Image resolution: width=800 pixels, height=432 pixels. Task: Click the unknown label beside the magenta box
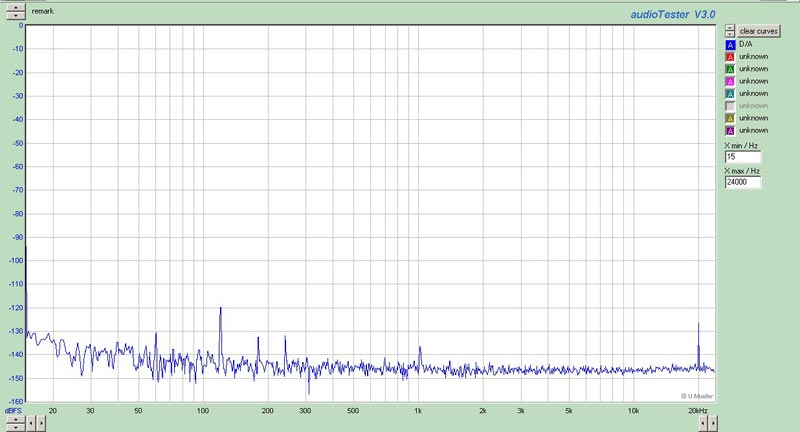click(754, 81)
